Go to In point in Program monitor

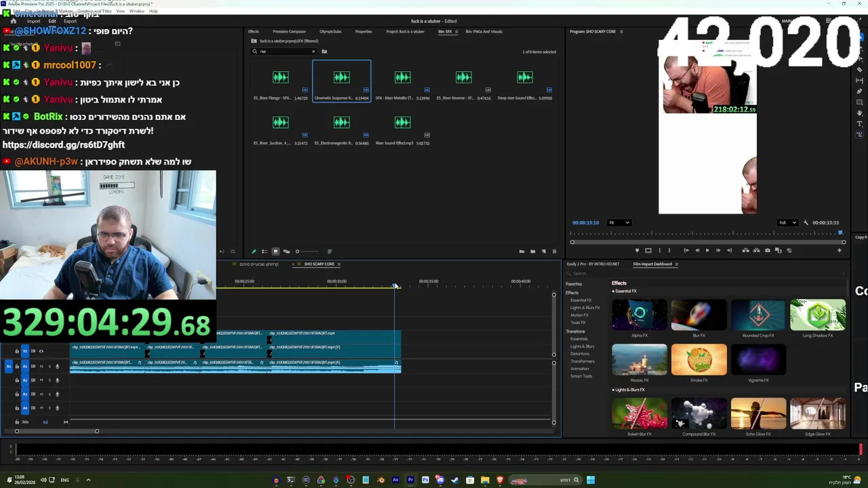point(686,250)
